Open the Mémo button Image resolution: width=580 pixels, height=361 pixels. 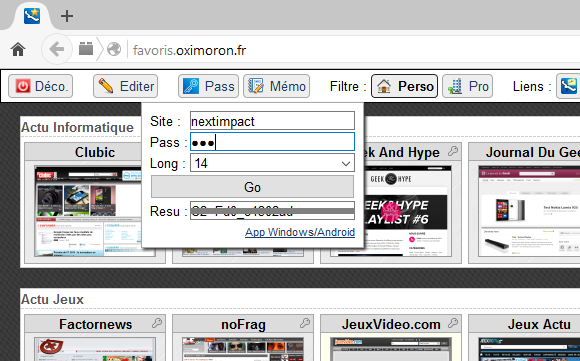[x=276, y=86]
